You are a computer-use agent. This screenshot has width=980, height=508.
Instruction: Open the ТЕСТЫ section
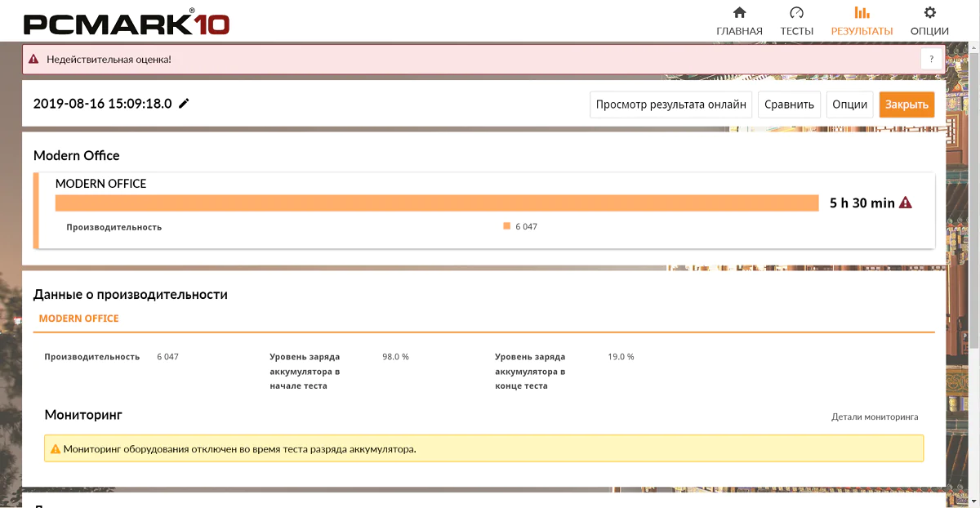[x=796, y=21]
